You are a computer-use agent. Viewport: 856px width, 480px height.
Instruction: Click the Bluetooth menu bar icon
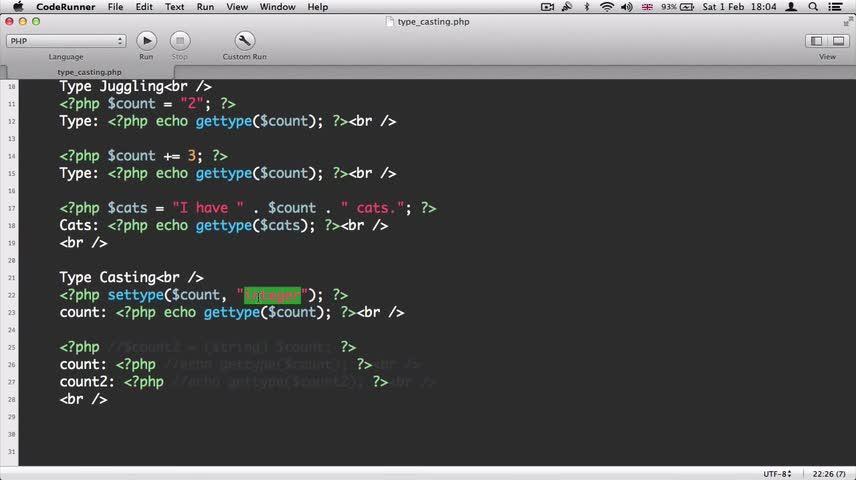[587, 7]
